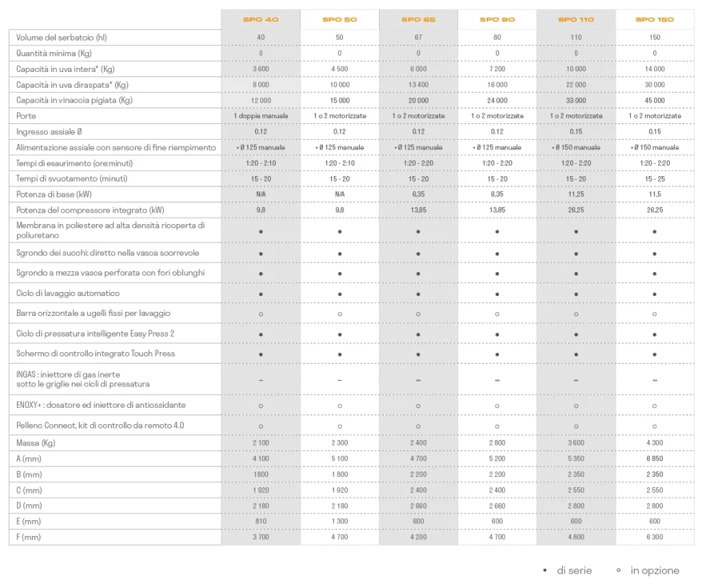The width and height of the screenshot is (702, 588).
Task: Click 'Ø 125 manuale' under SPO 50
Action: [339, 147]
